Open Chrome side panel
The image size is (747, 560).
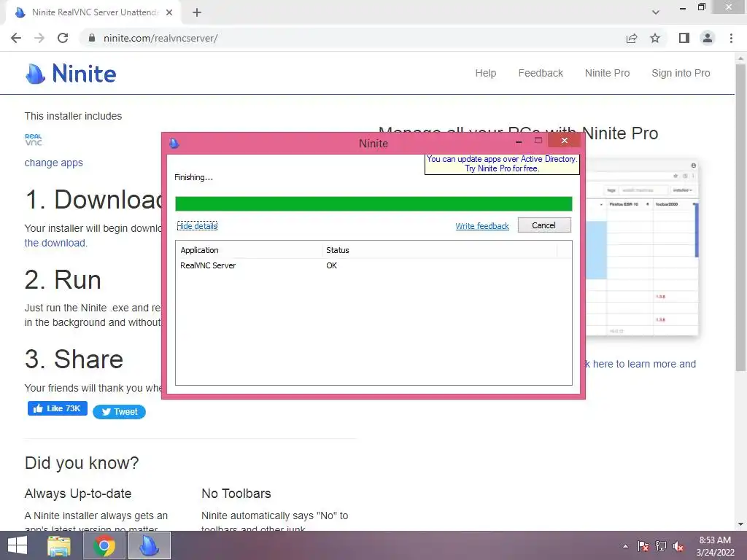[x=684, y=38]
